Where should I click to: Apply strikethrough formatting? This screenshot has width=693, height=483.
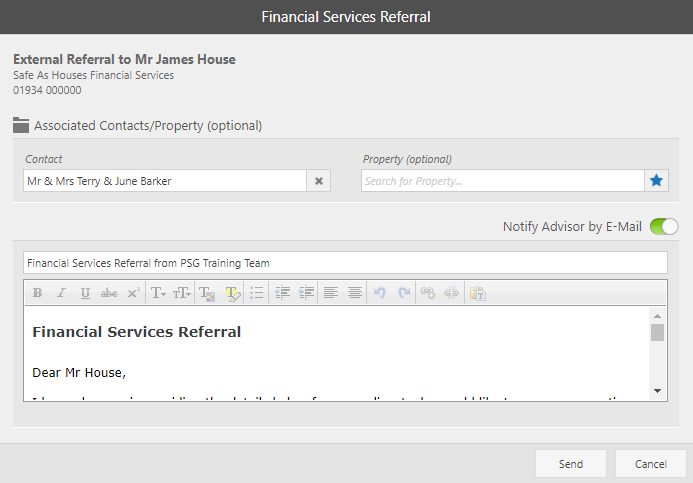point(109,293)
